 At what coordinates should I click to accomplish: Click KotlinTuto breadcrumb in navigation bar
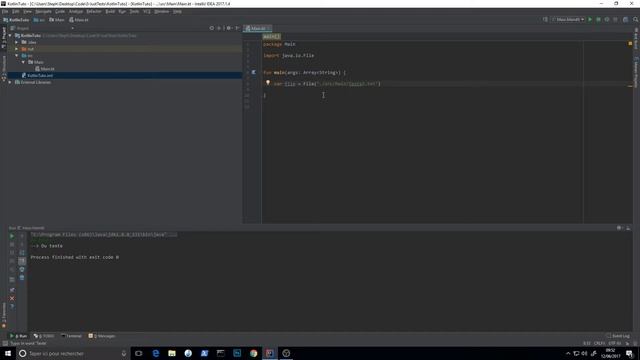pyautogui.click(x=16, y=20)
